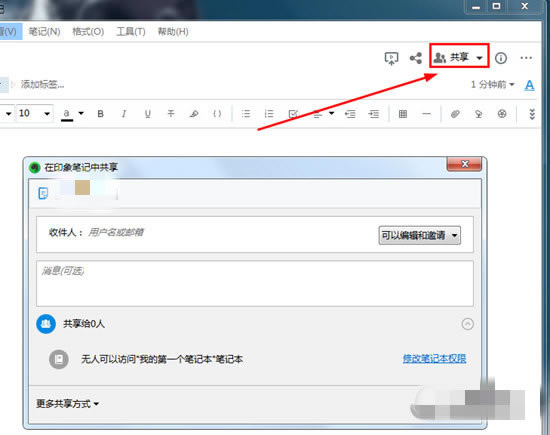Insert a horizontal rule
This screenshot has width=550, height=435.
426,114
